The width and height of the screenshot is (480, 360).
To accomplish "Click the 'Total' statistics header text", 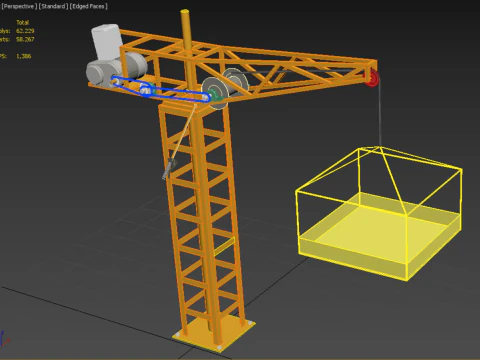I will 23,22.
